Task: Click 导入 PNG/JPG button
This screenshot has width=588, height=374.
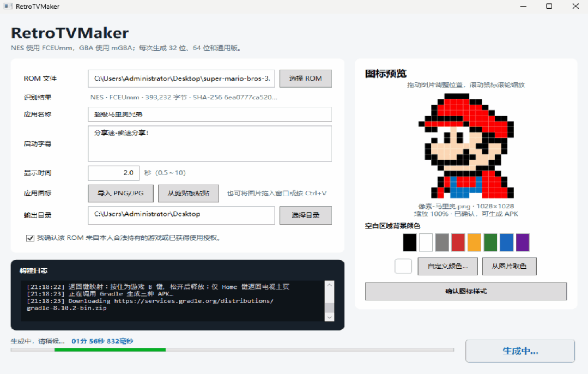Action: click(121, 193)
